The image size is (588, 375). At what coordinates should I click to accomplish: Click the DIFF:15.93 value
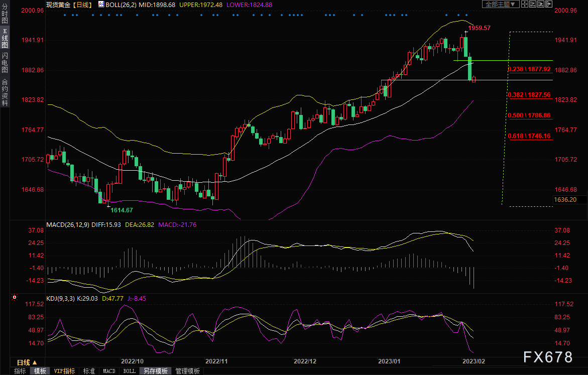coord(106,224)
